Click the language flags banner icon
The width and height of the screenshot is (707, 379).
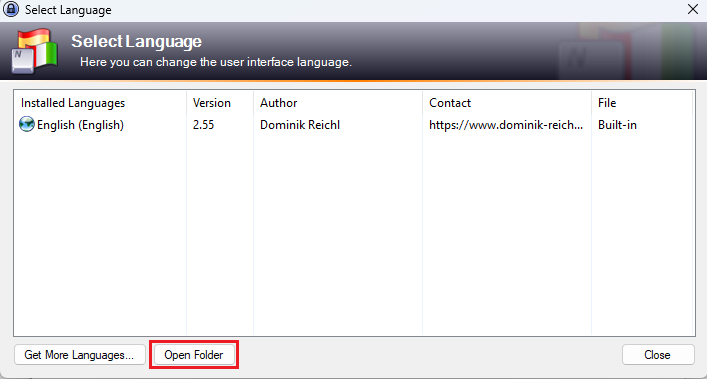(x=35, y=51)
